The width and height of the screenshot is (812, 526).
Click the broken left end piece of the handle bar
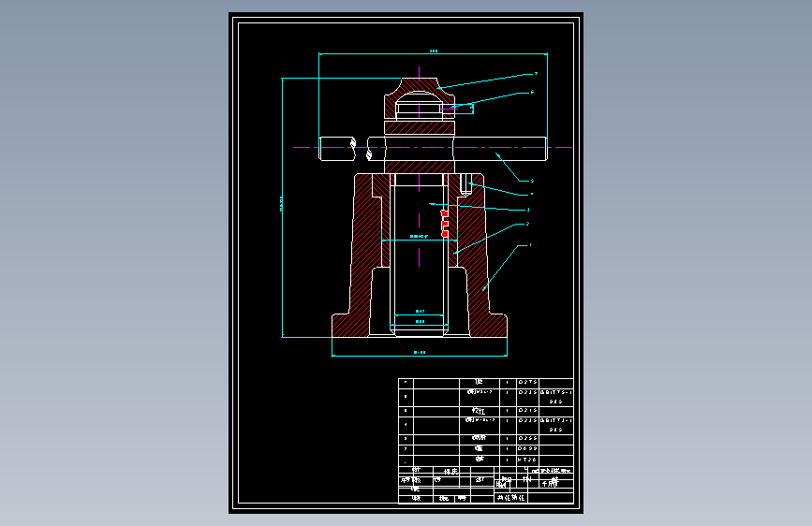point(337,149)
